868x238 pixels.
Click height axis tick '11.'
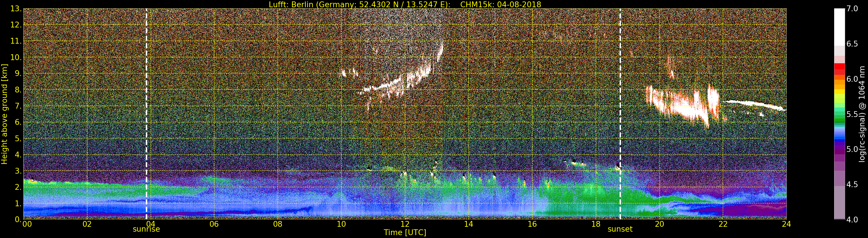16,41
